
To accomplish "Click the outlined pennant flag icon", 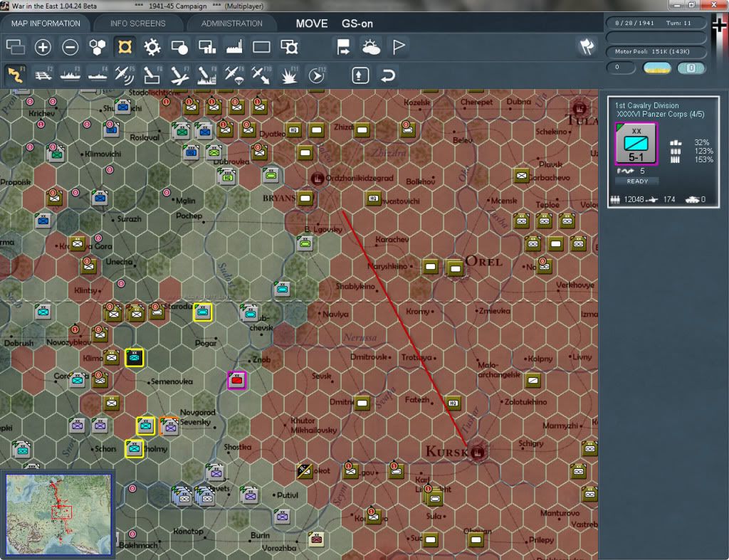I will click(399, 47).
